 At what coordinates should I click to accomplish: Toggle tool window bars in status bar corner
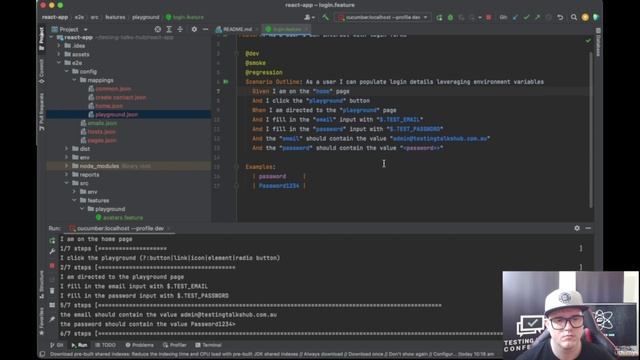click(42, 354)
